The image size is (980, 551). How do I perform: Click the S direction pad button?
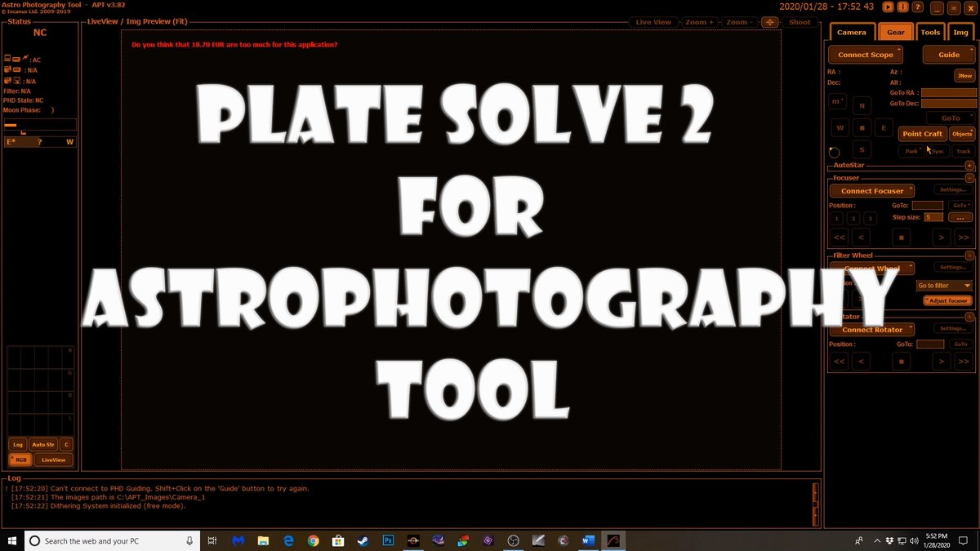[862, 149]
